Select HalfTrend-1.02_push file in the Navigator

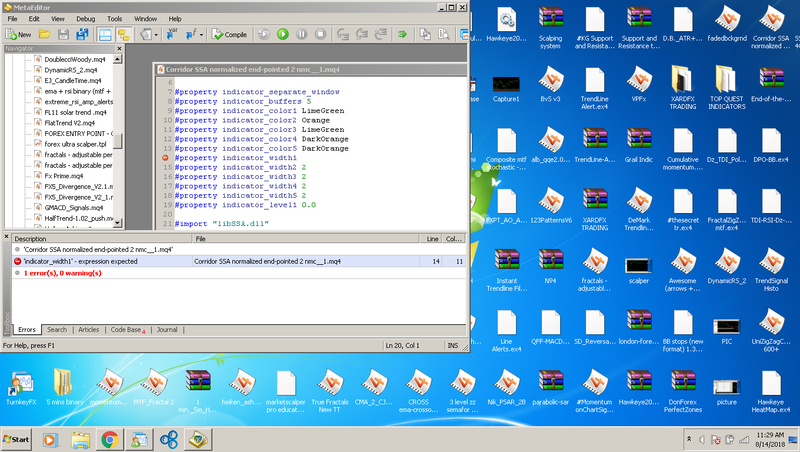(x=80, y=219)
